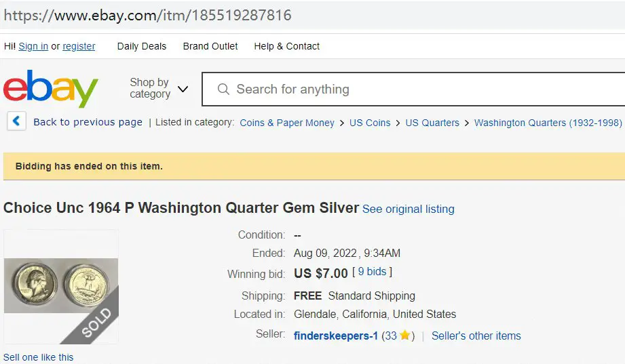Open the Daily Deals menu item
This screenshot has width=625, height=364.
coord(142,46)
